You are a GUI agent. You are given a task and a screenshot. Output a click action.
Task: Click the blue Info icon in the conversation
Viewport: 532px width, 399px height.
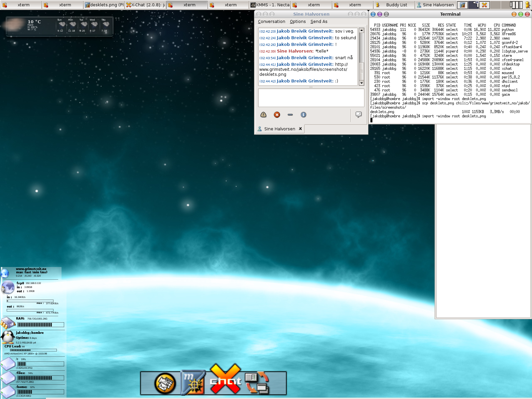coord(303,115)
